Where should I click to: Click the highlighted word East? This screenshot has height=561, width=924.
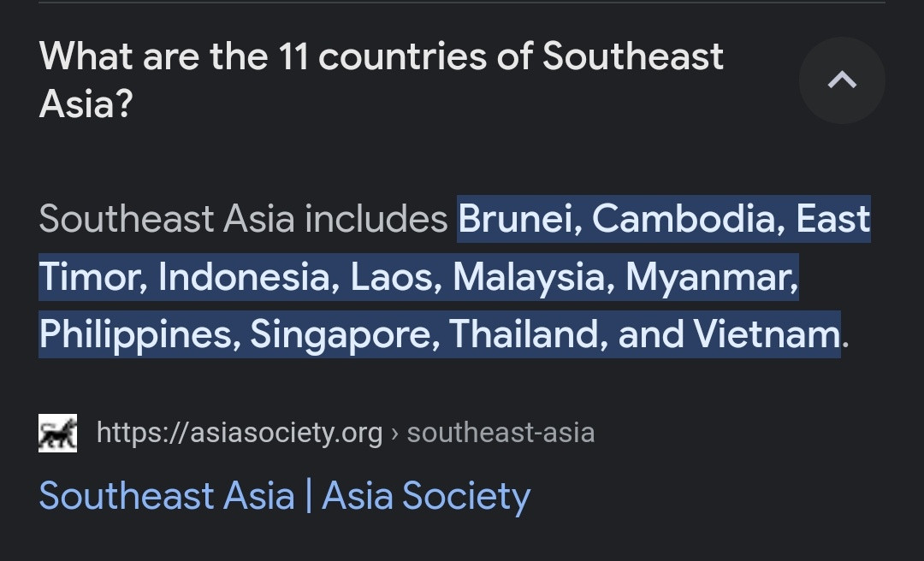(833, 220)
